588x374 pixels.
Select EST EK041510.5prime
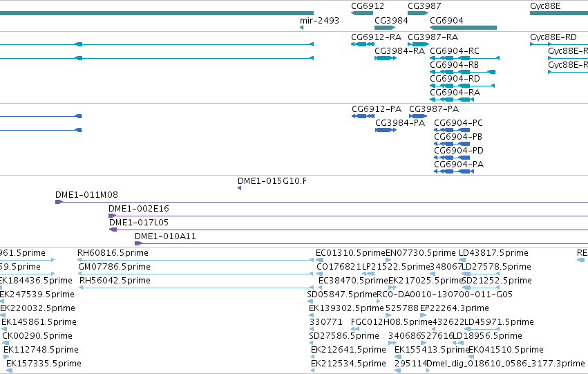click(506, 350)
